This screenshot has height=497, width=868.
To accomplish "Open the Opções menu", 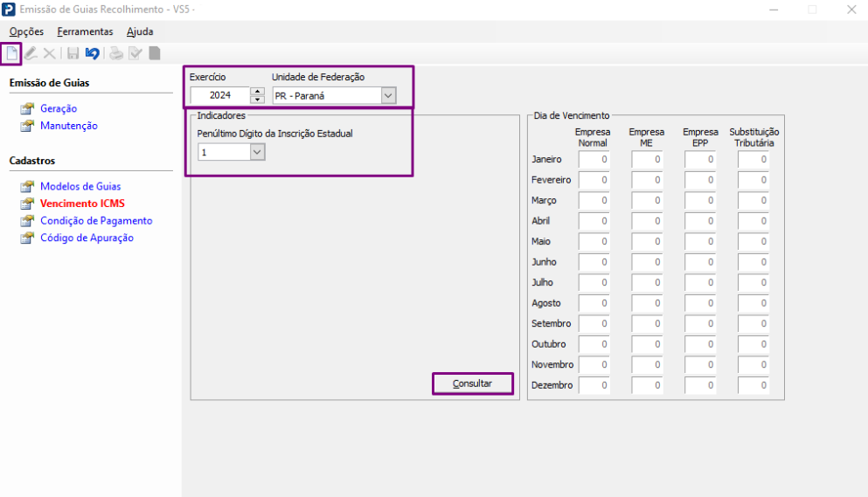I will [x=26, y=31].
